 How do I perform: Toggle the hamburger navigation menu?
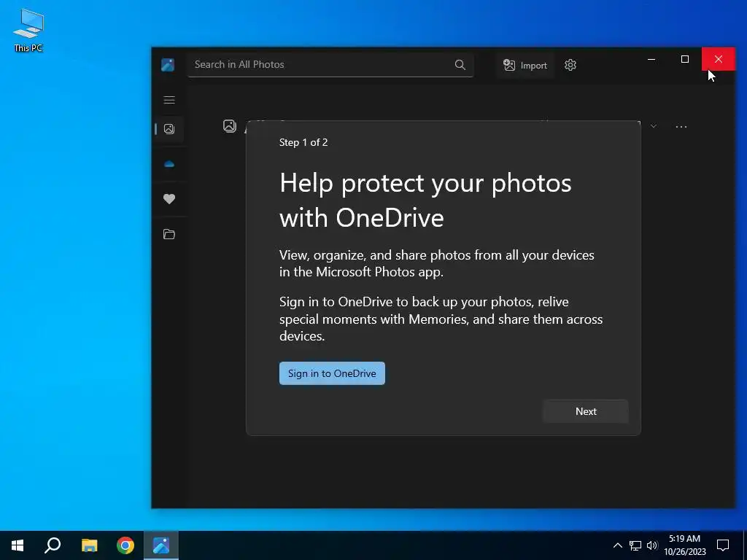pyautogui.click(x=169, y=99)
